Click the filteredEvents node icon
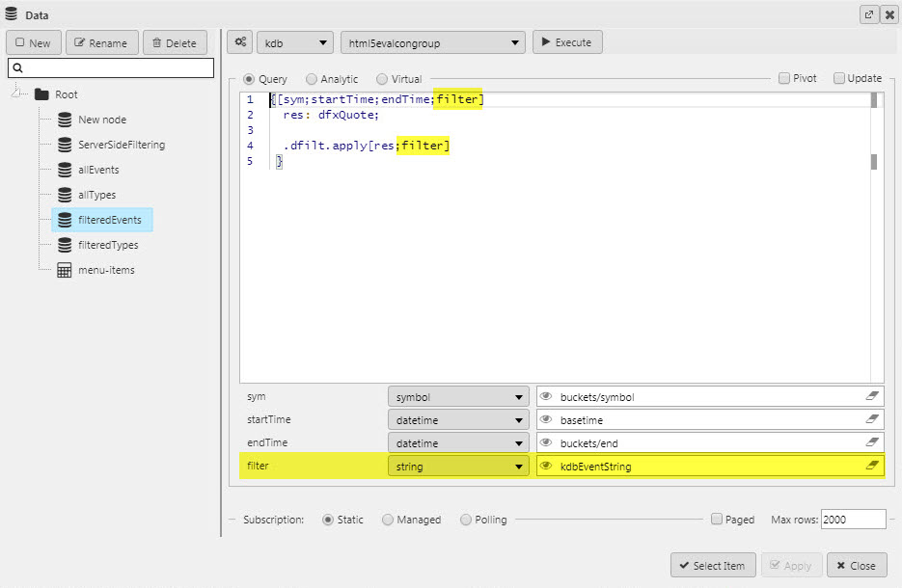Viewport: 902px width, 588px height. [x=66, y=219]
